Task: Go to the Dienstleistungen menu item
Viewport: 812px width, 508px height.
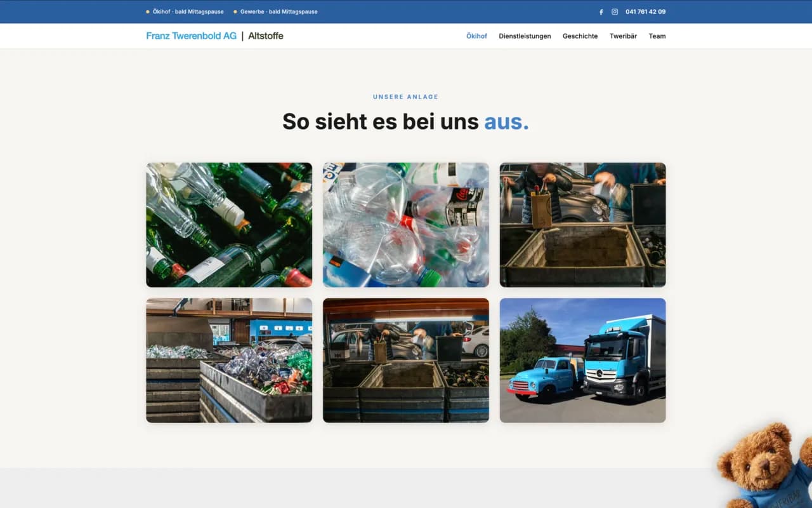Action: (x=525, y=36)
